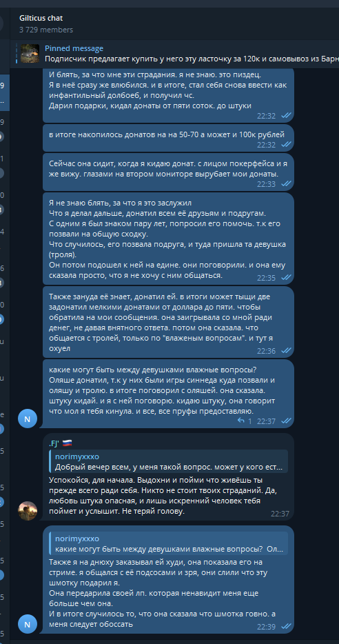Click the 22:35 timestamp on message
Image resolution: width=339 pixels, height=644 pixels.
tap(267, 278)
